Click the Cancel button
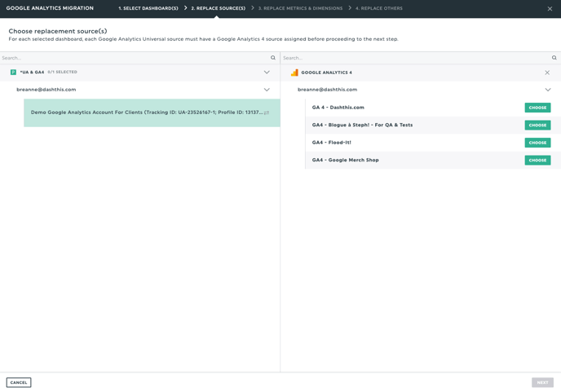561x392 pixels. pyautogui.click(x=19, y=382)
